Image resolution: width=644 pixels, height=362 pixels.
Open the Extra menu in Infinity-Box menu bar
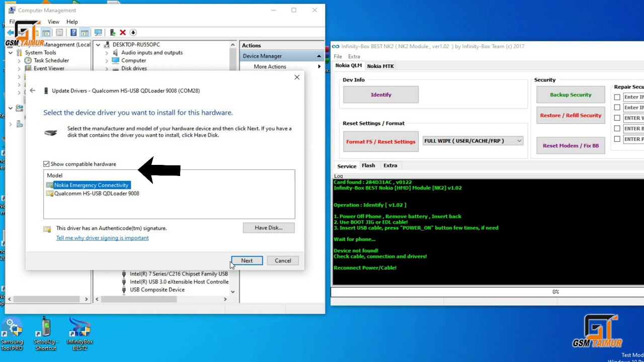pyautogui.click(x=354, y=56)
